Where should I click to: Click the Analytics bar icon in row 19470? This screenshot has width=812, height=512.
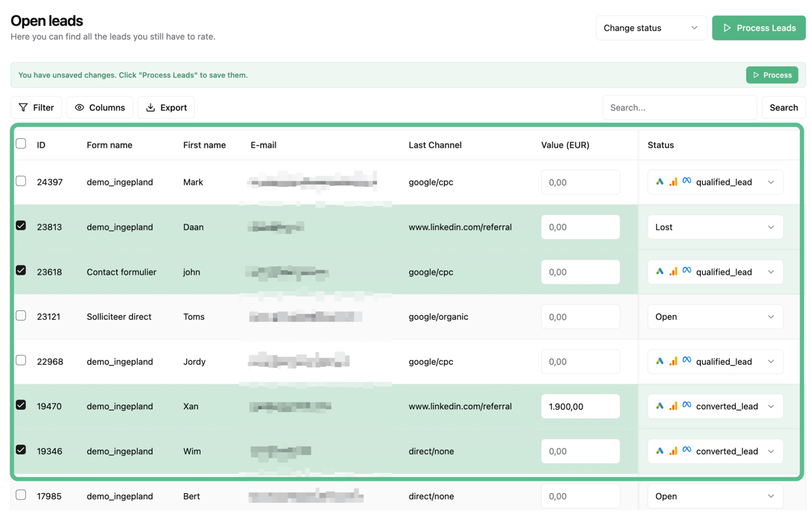tap(673, 406)
